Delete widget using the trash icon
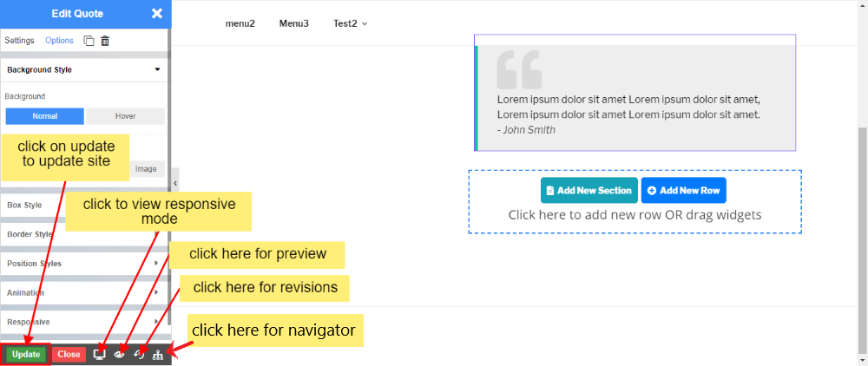 tap(105, 41)
